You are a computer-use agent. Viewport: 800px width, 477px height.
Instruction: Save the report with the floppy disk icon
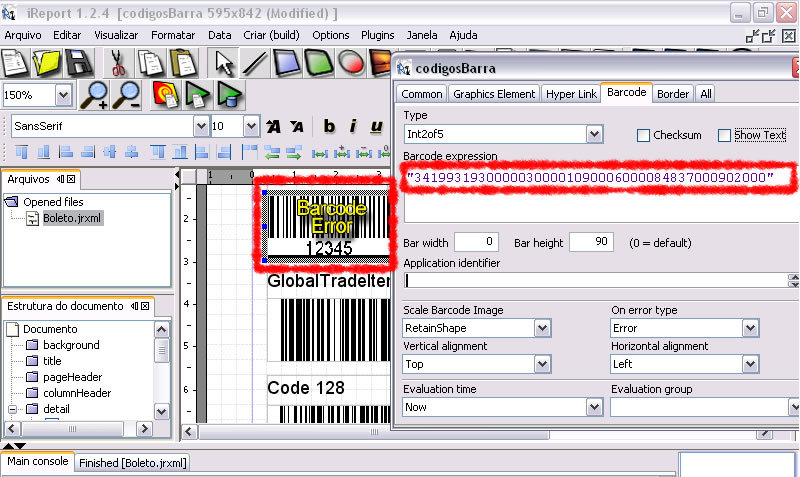(78, 63)
